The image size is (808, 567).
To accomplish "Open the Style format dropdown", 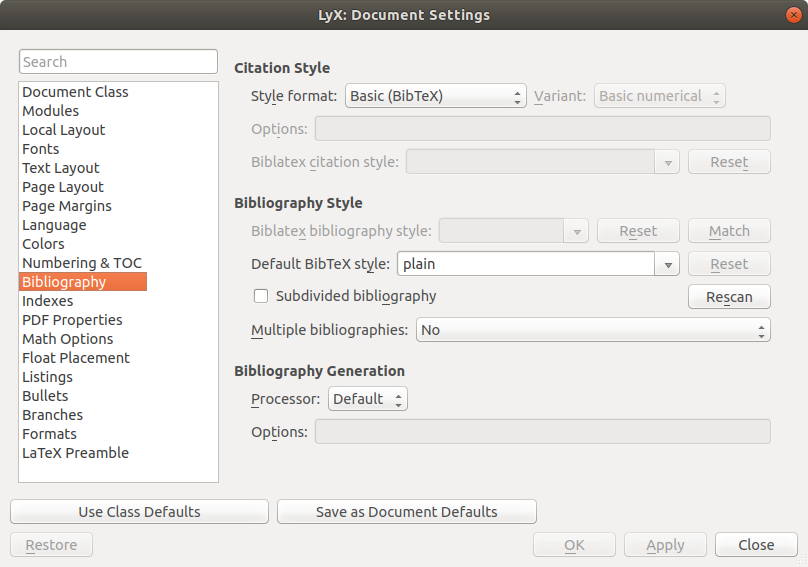I will (435, 96).
